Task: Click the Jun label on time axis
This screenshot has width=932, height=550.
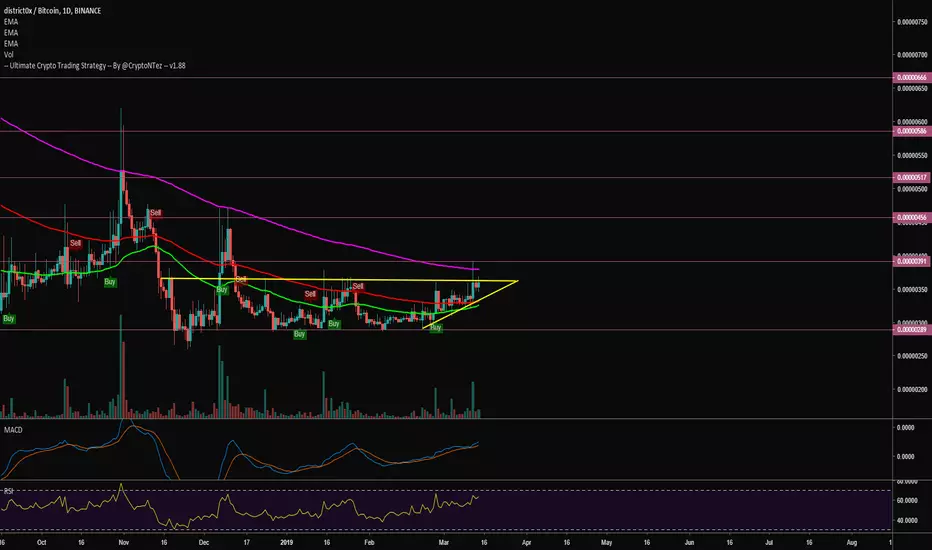Action: pos(689,543)
